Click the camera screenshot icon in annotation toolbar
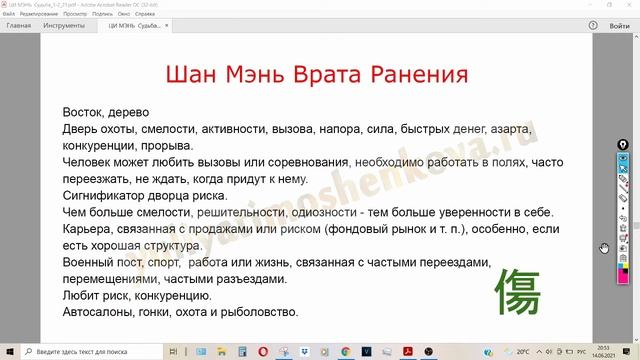Viewport: 640px width, 360px height. point(623,248)
